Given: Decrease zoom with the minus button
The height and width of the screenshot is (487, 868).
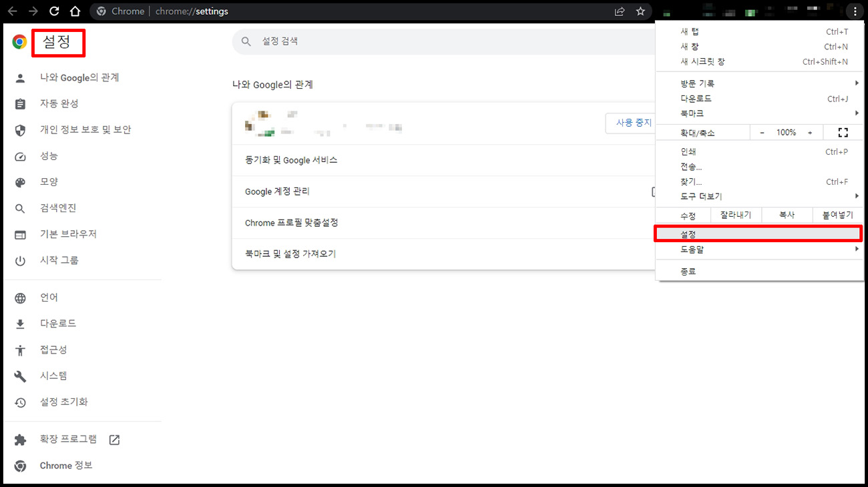Looking at the screenshot, I should click(762, 133).
